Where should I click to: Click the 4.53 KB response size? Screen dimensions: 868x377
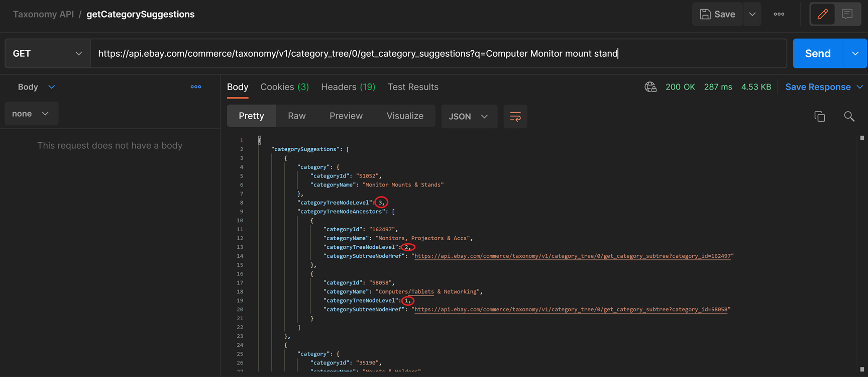pyautogui.click(x=756, y=87)
